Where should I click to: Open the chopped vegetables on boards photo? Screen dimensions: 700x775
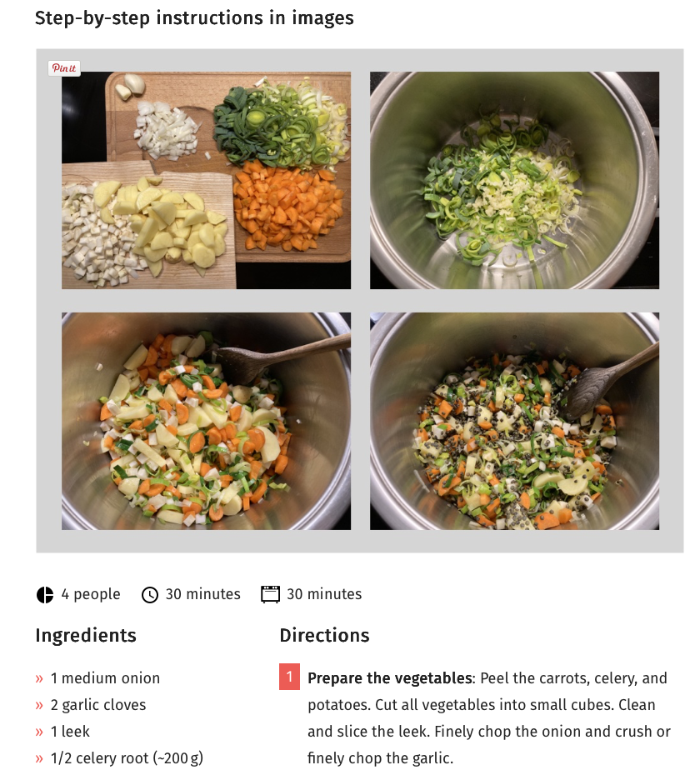(x=206, y=180)
